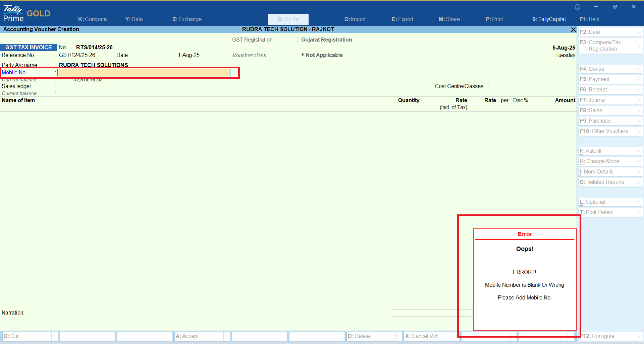This screenshot has height=344, width=644.
Task: Click the Mobile No. input field
Action: 144,73
